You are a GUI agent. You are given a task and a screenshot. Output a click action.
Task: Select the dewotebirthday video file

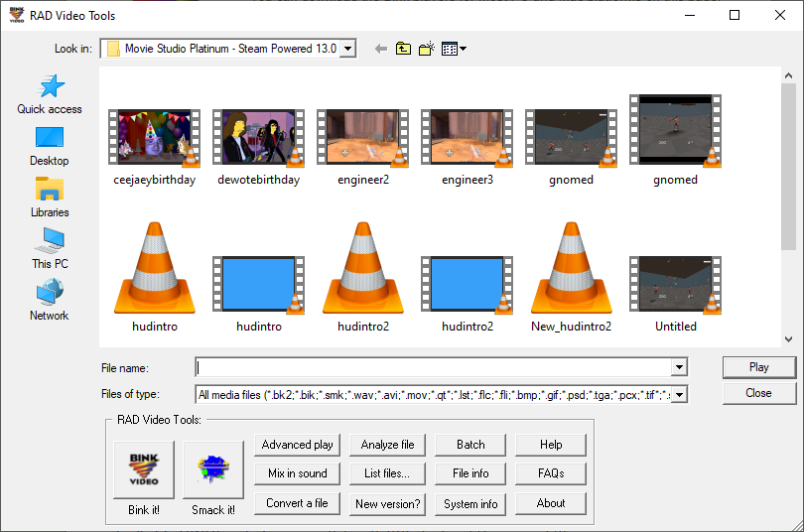coord(258,147)
